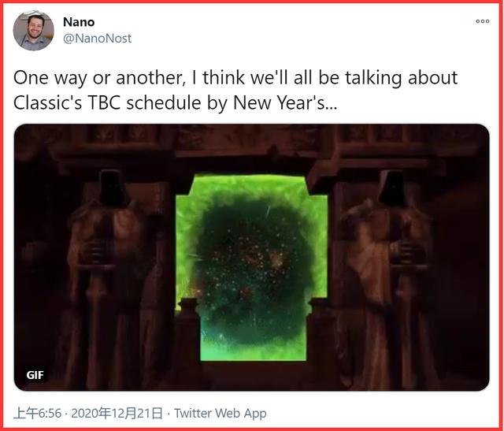Click the display name Nano
This screenshot has height=431, width=504.
(x=79, y=22)
